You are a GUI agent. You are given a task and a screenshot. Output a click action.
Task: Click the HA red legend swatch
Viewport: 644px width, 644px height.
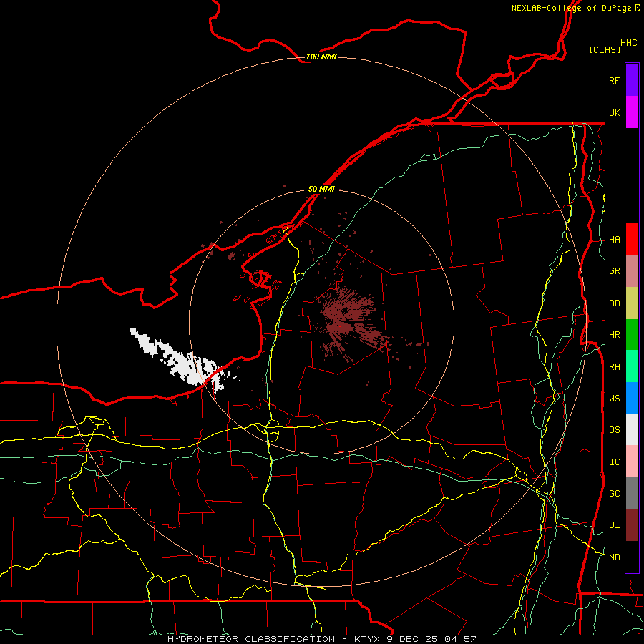(x=632, y=239)
